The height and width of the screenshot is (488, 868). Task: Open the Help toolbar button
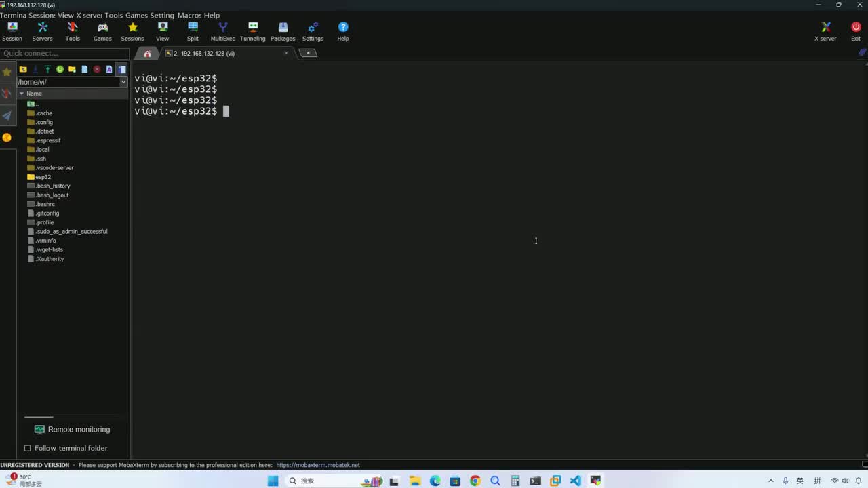pyautogui.click(x=343, y=31)
